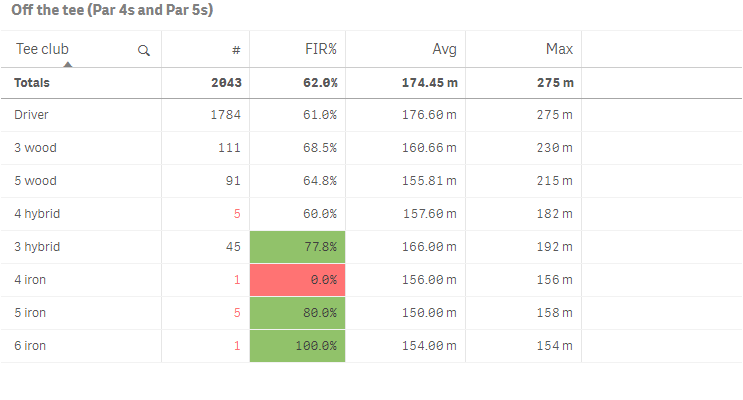Sort table by the # column header
Screen dimensions: 743x400
[235, 49]
